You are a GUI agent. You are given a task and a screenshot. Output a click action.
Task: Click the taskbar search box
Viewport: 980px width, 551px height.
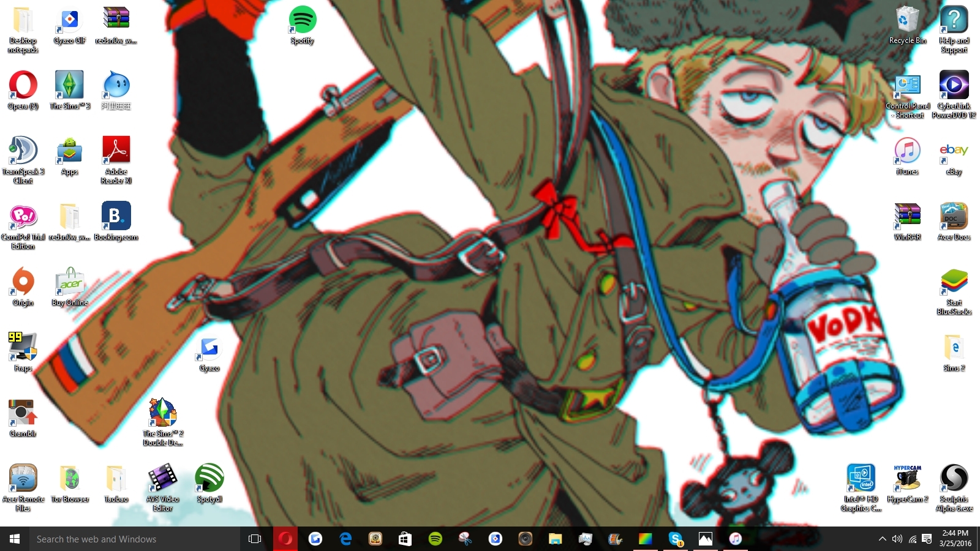tap(135, 539)
